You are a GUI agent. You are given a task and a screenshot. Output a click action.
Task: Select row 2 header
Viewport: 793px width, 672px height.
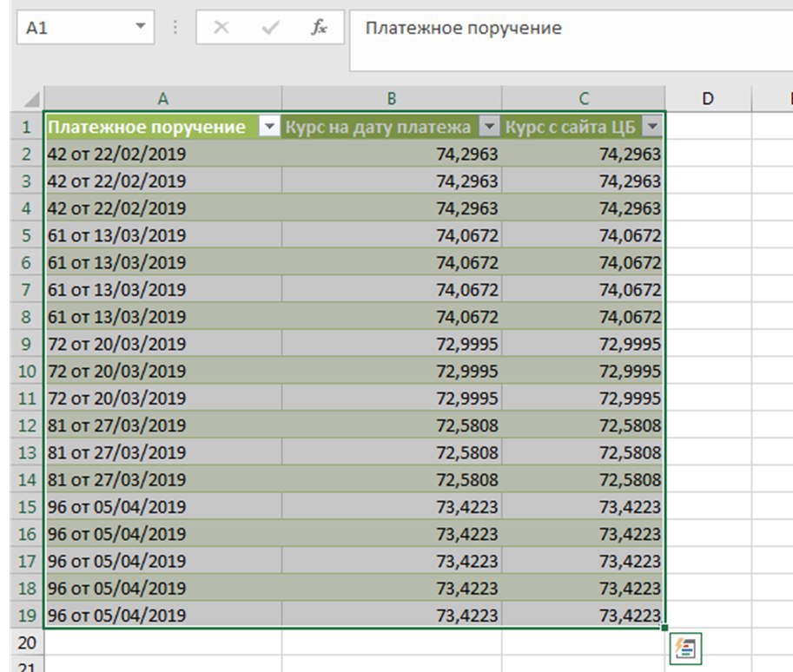tap(27, 154)
